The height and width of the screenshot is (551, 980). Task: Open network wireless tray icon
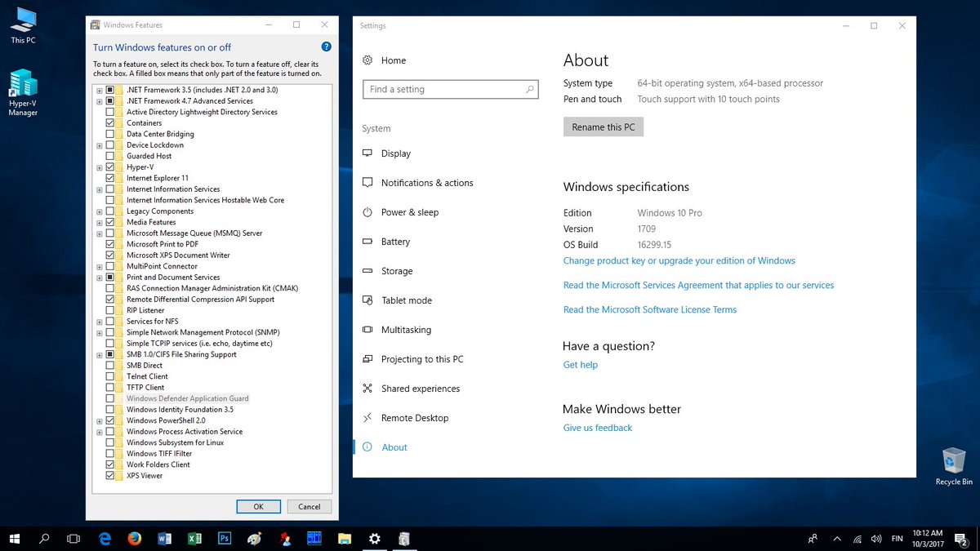tap(857, 539)
